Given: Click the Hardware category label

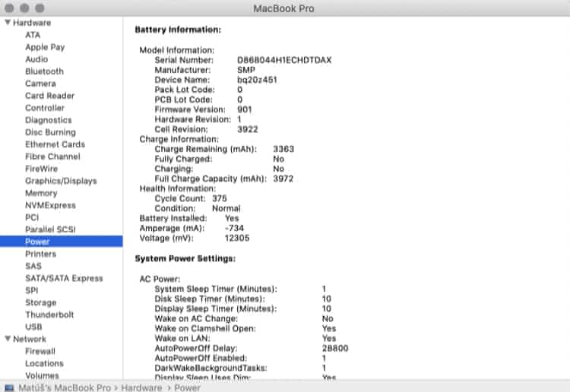Looking at the screenshot, I should [x=32, y=23].
